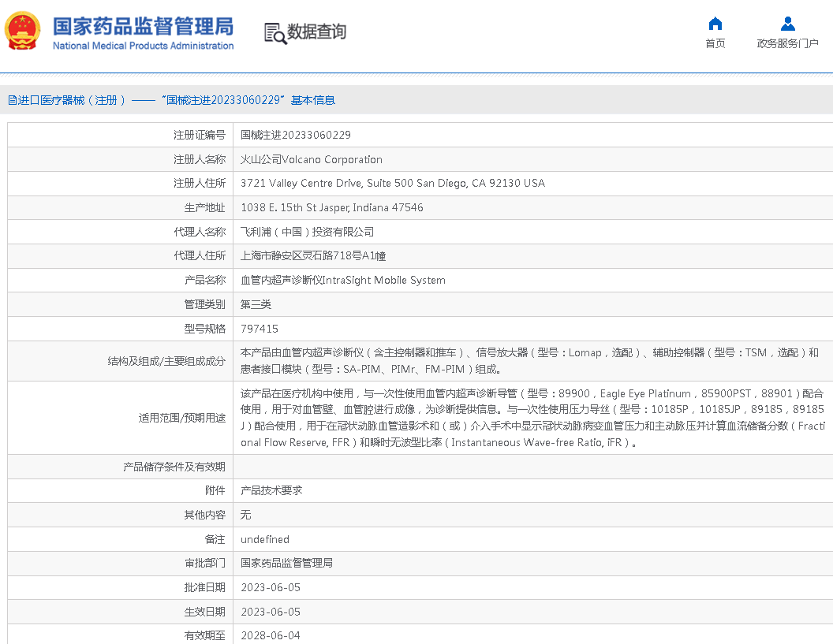This screenshot has width=833, height=644.
Task: Click the government service portal person icon
Action: pos(787,24)
